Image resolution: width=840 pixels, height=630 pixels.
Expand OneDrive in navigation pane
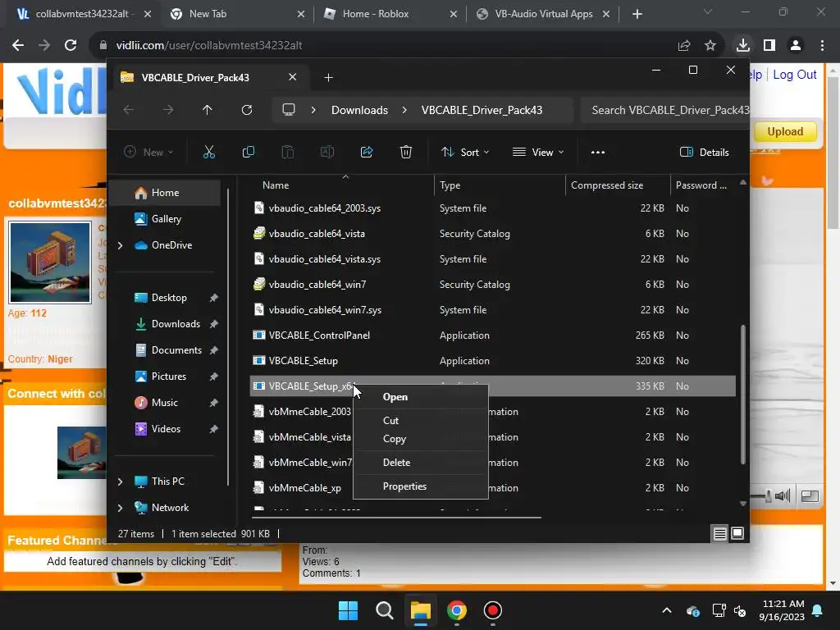click(x=120, y=245)
